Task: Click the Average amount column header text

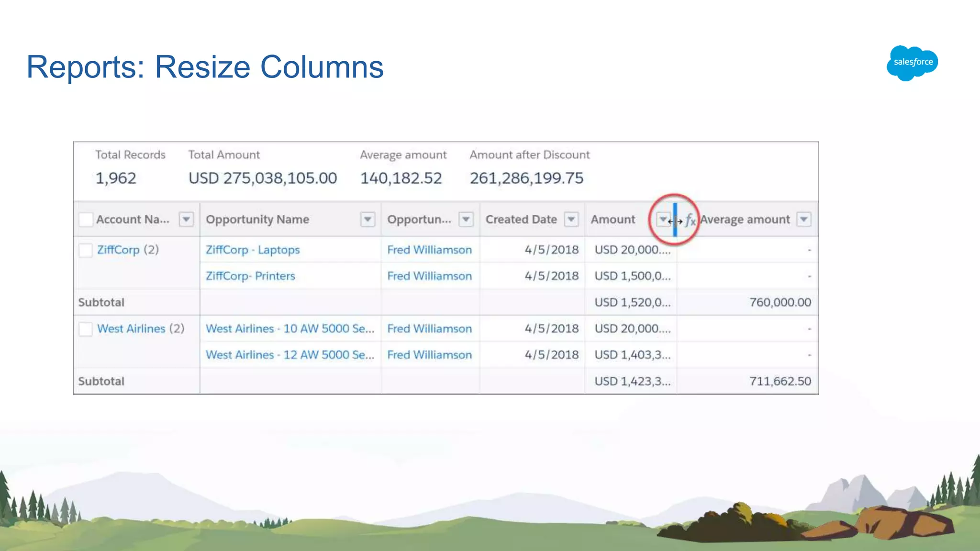Action: click(x=745, y=220)
